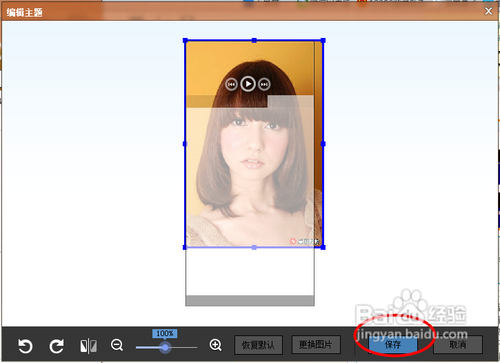Click the previous track button on preview
Screen dimensions: 500x363
[231, 84]
